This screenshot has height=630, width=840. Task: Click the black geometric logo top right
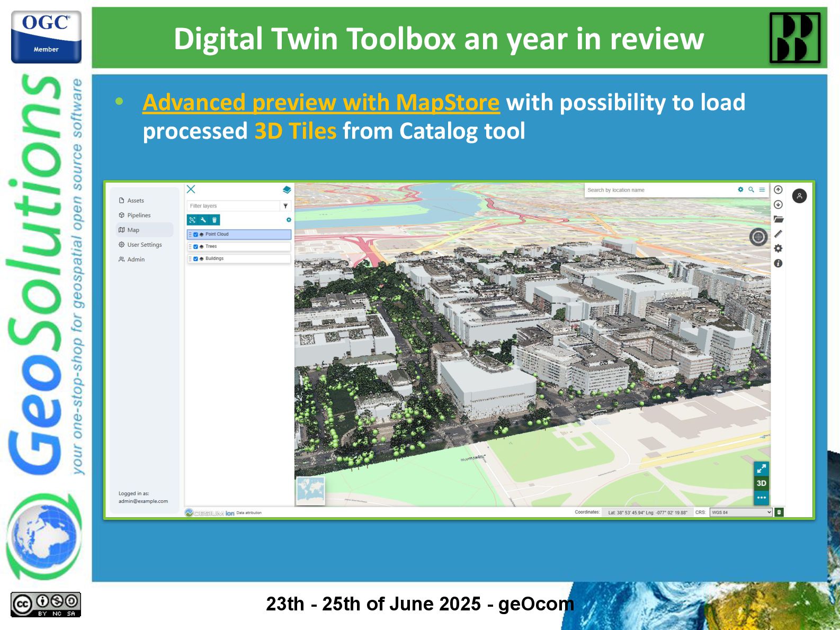795,38
